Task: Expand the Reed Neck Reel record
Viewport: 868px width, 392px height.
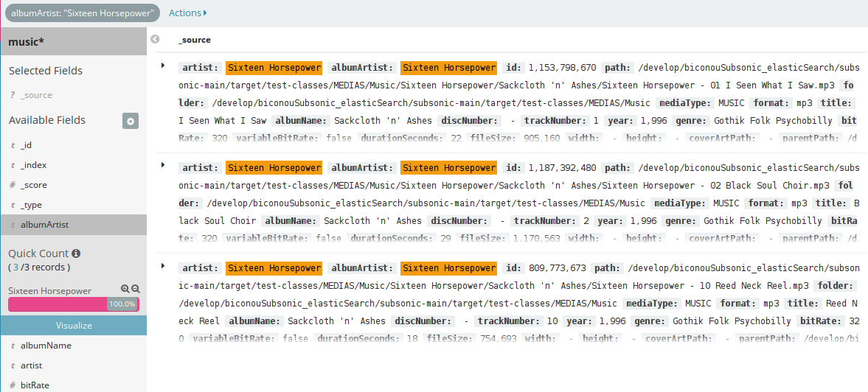Action: (x=163, y=265)
